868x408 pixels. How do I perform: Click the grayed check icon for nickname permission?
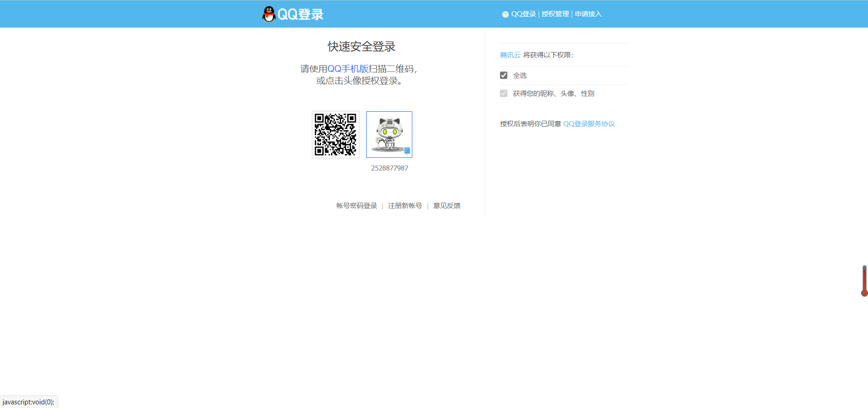(x=504, y=93)
